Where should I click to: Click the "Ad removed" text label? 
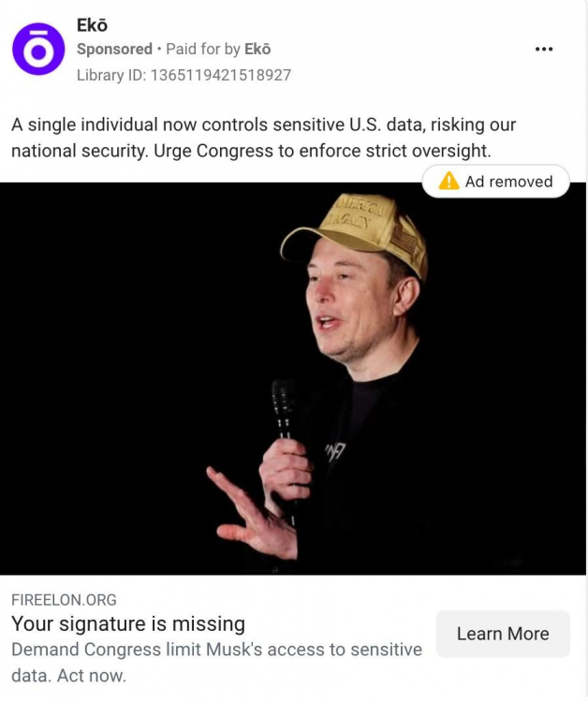click(508, 182)
